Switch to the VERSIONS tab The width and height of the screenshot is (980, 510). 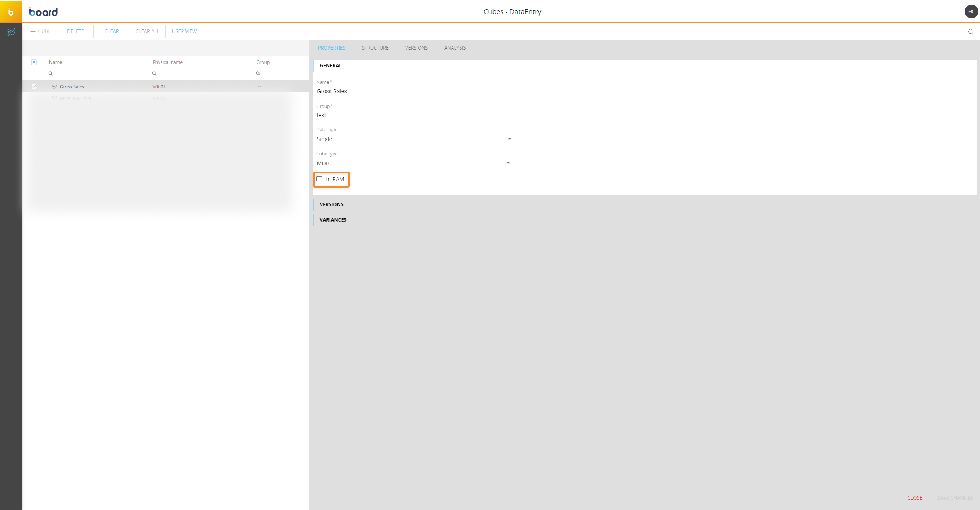pos(416,48)
